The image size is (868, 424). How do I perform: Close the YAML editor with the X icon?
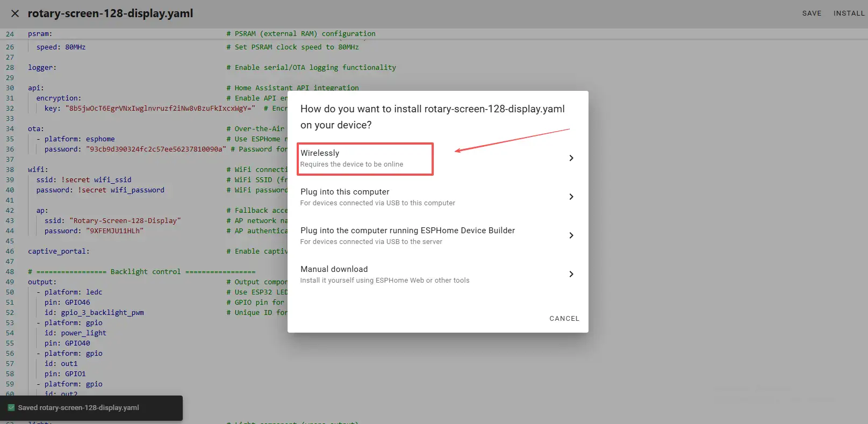pyautogui.click(x=15, y=13)
